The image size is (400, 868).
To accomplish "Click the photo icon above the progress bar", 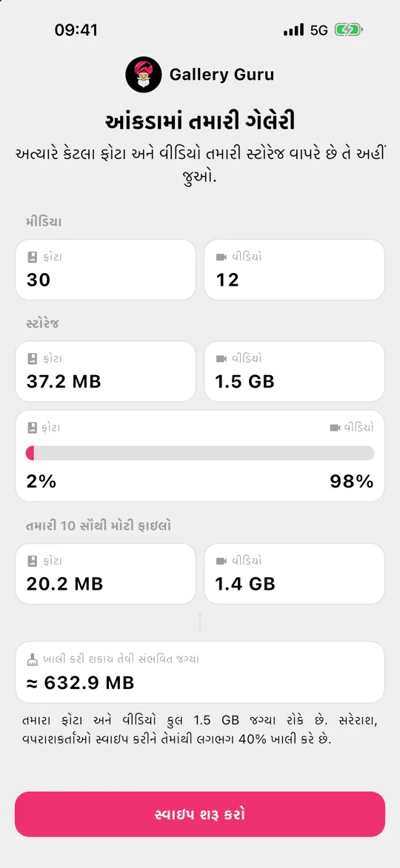I will click(x=33, y=428).
